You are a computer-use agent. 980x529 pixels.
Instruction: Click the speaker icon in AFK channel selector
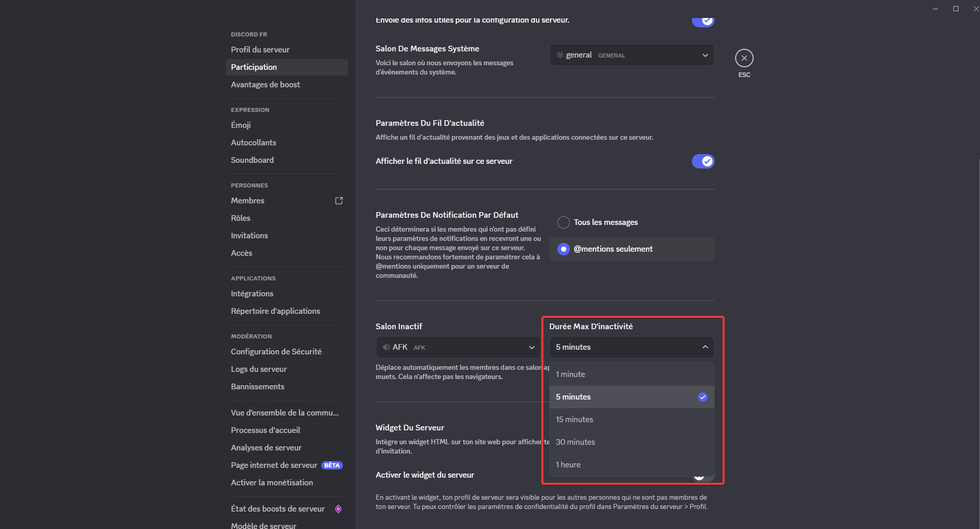click(386, 347)
